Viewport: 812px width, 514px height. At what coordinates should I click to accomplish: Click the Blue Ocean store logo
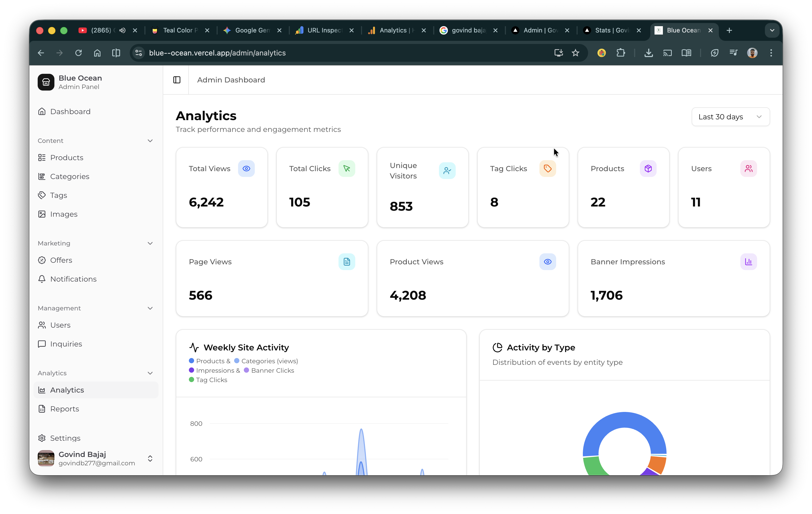click(x=46, y=82)
